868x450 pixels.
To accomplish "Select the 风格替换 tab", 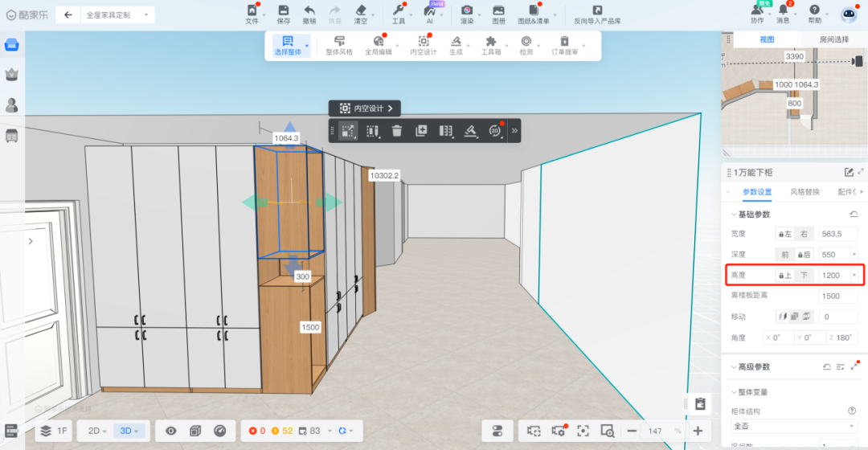I will click(805, 191).
